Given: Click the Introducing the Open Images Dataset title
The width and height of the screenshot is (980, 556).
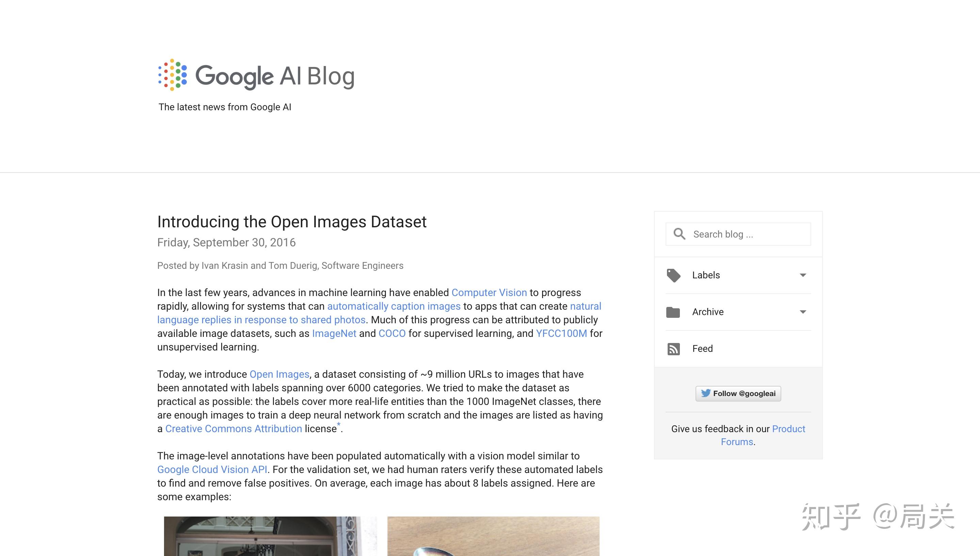Looking at the screenshot, I should (x=292, y=222).
